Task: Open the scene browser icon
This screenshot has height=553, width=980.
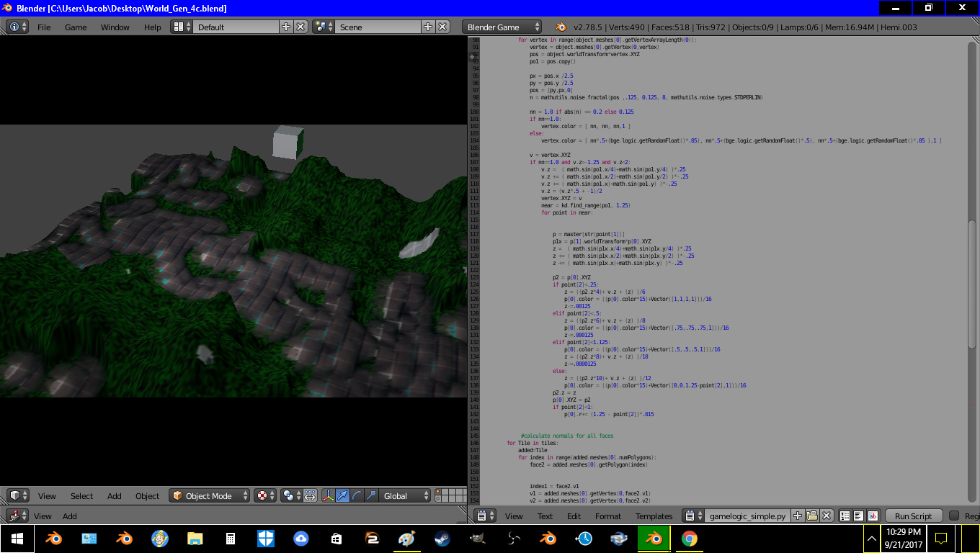Action: (324, 27)
